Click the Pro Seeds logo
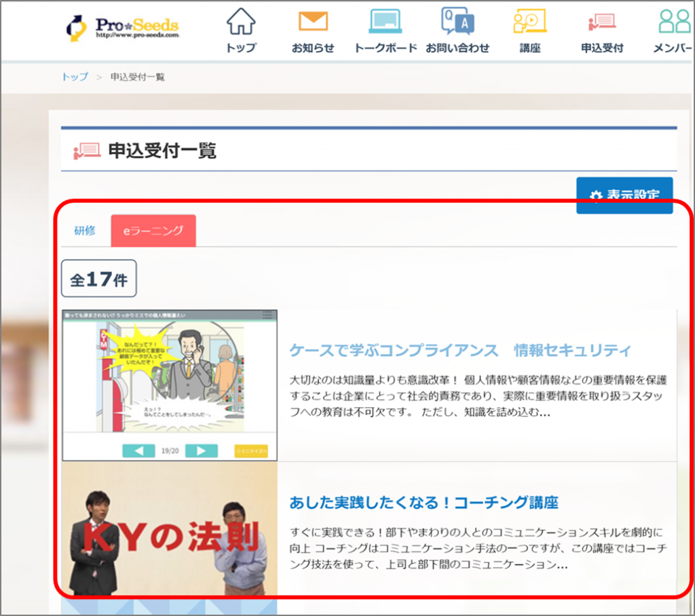The width and height of the screenshot is (695, 616). click(123, 27)
